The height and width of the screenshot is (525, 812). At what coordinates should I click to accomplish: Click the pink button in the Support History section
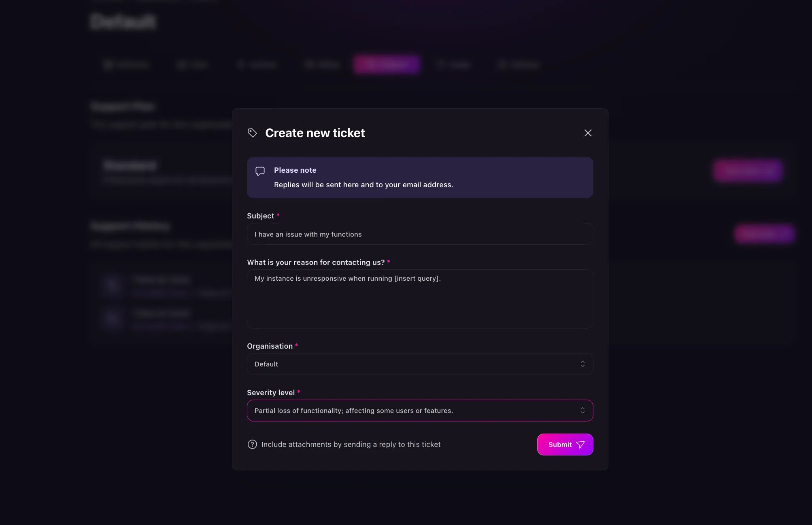click(763, 234)
